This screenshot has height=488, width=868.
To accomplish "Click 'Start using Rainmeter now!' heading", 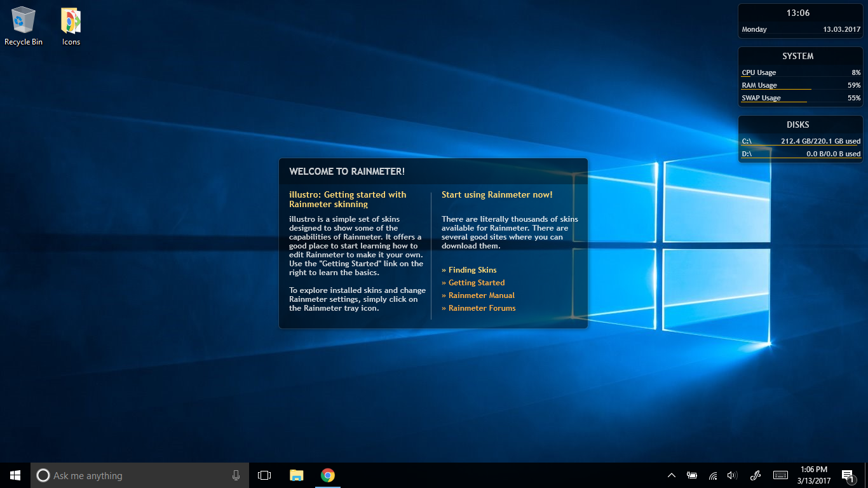I will pos(497,194).
